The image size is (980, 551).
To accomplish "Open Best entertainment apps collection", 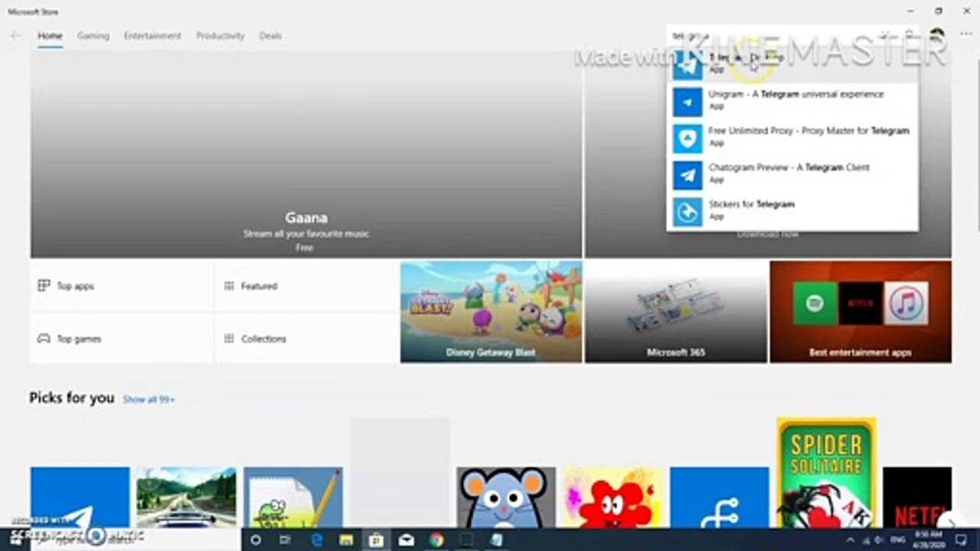I will [861, 311].
